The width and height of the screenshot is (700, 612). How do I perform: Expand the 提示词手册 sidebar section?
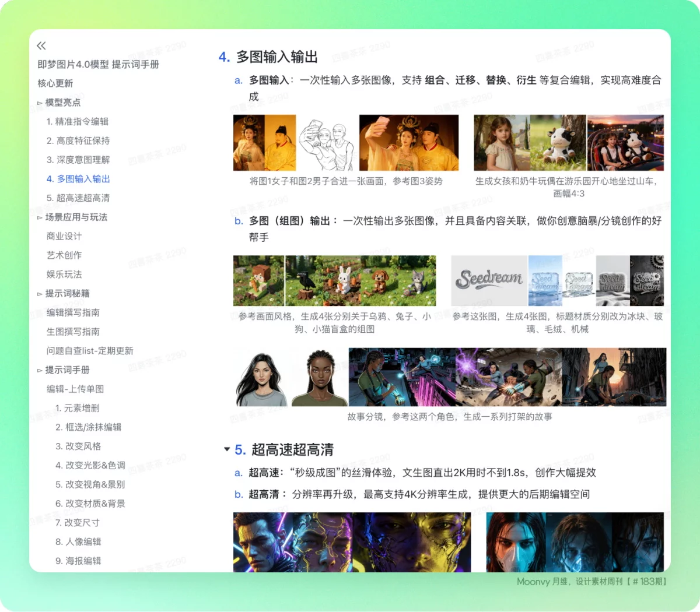pos(41,370)
